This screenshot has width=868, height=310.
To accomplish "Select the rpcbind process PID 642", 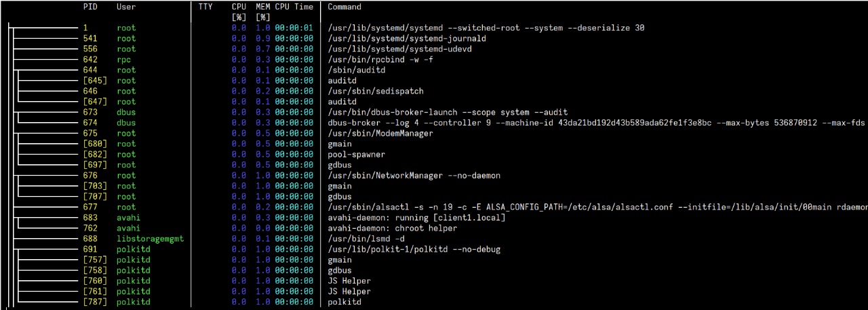I will point(434,60).
